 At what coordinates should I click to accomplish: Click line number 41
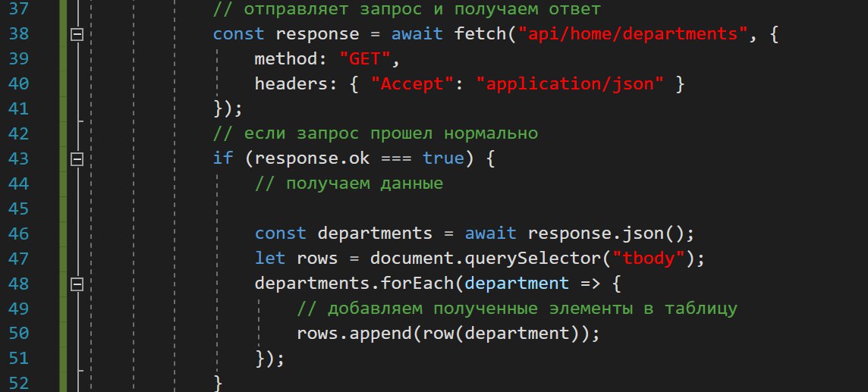point(18,109)
